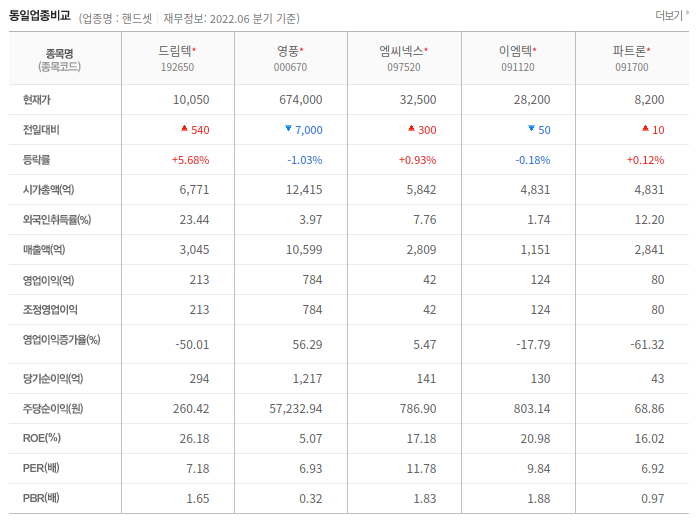
Task: Click the red up arrow beside 300
Action: (411, 128)
